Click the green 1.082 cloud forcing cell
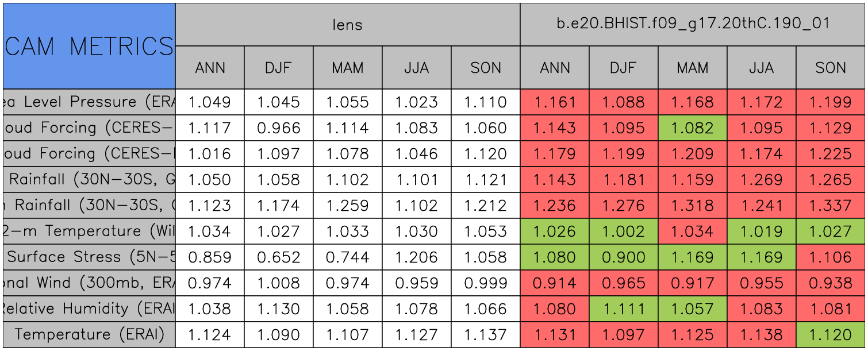The width and height of the screenshot is (868, 351). [692, 128]
